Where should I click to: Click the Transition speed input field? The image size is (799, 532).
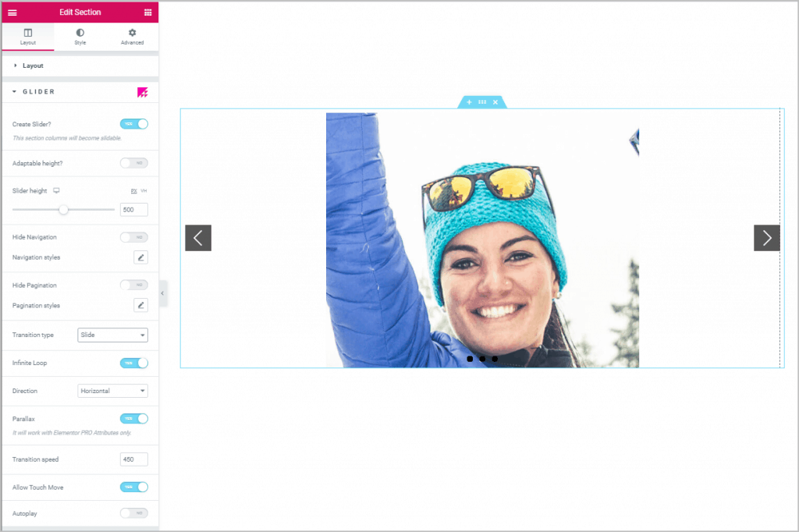tap(133, 459)
